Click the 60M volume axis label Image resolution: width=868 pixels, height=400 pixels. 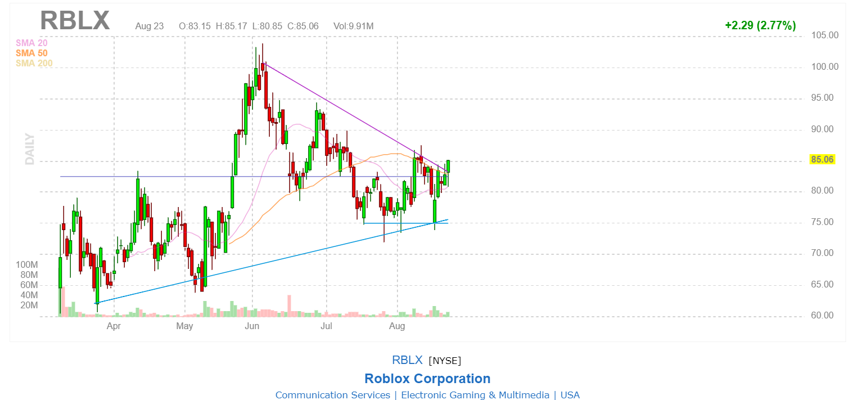pyautogui.click(x=29, y=285)
